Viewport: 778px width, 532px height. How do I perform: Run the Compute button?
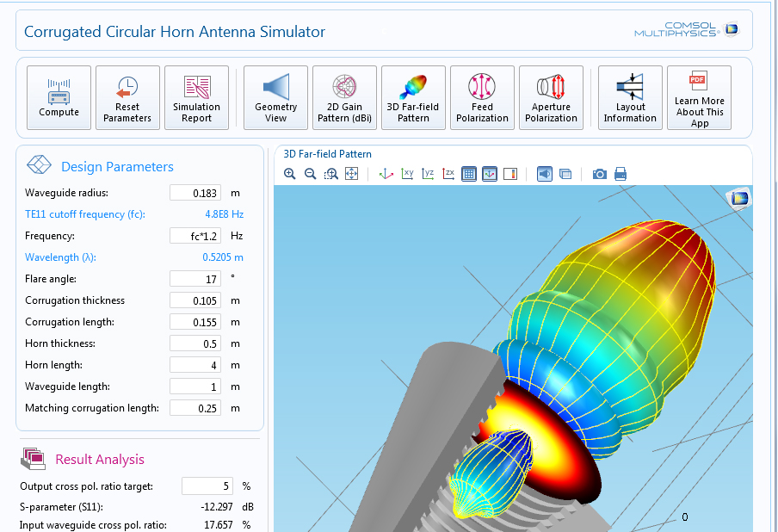(x=59, y=96)
